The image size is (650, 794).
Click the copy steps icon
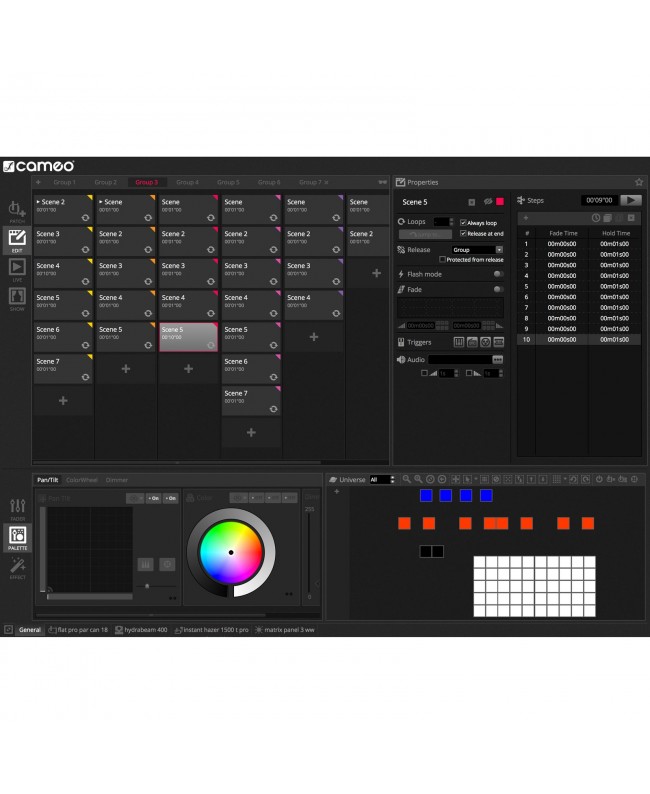(x=607, y=218)
